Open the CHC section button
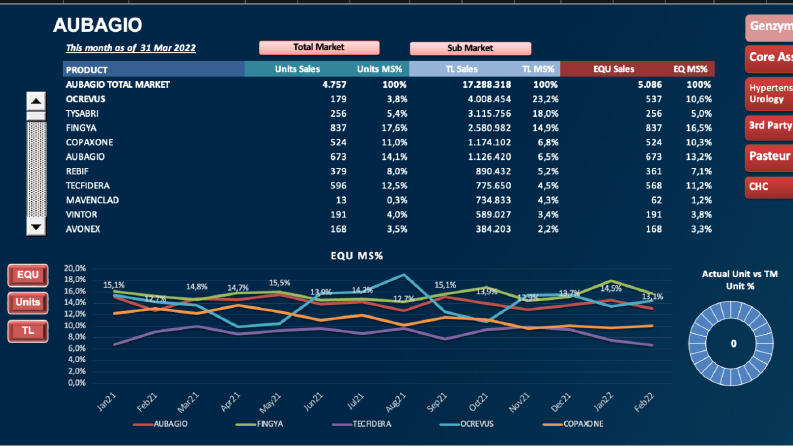The image size is (793, 446). tap(769, 187)
